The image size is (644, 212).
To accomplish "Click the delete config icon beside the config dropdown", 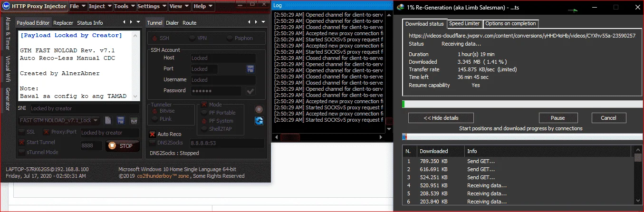I will [x=134, y=121].
